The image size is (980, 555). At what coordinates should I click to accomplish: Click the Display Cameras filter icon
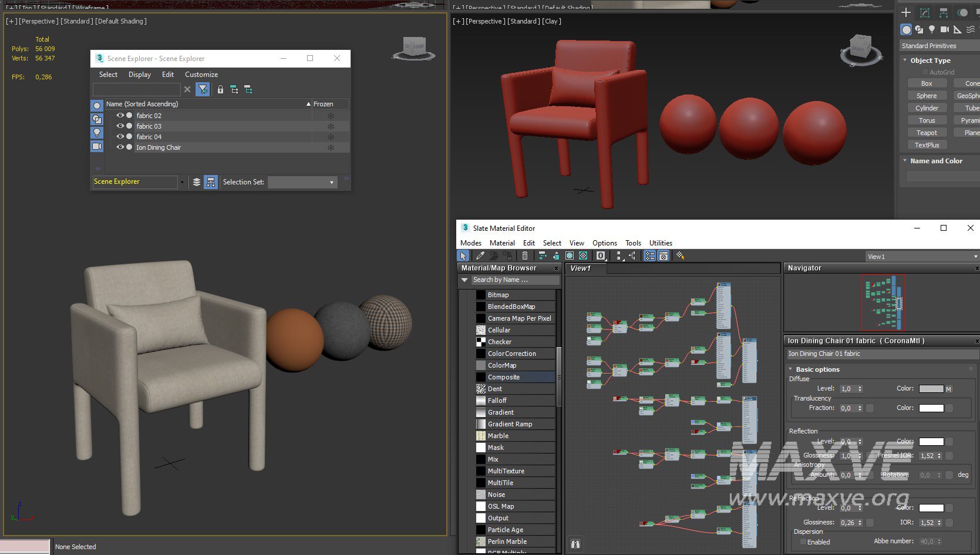pos(97,146)
